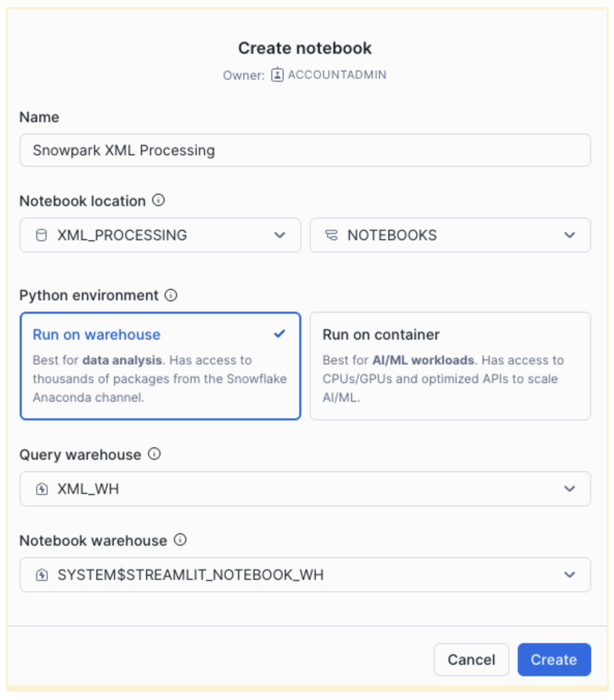
Task: Expand the SYSTEM$STREAMLIT_NOTEBOOK_WH dropdown
Action: coord(569,575)
